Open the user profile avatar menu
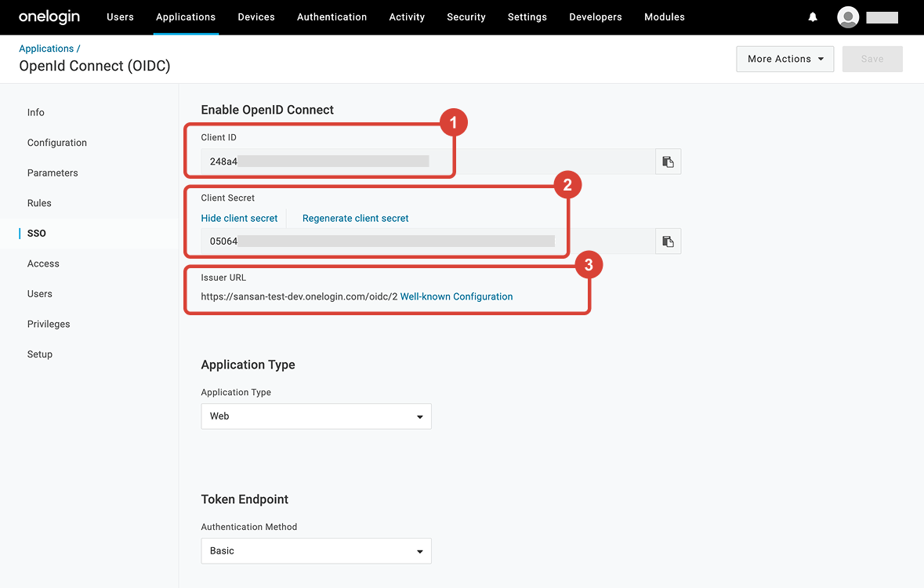This screenshot has height=588, width=924. [x=848, y=17]
